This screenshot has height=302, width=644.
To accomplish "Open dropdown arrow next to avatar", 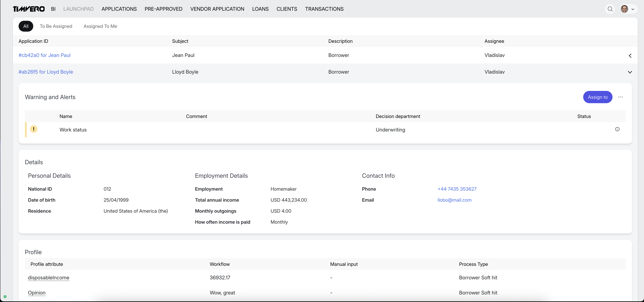I will click(x=633, y=9).
